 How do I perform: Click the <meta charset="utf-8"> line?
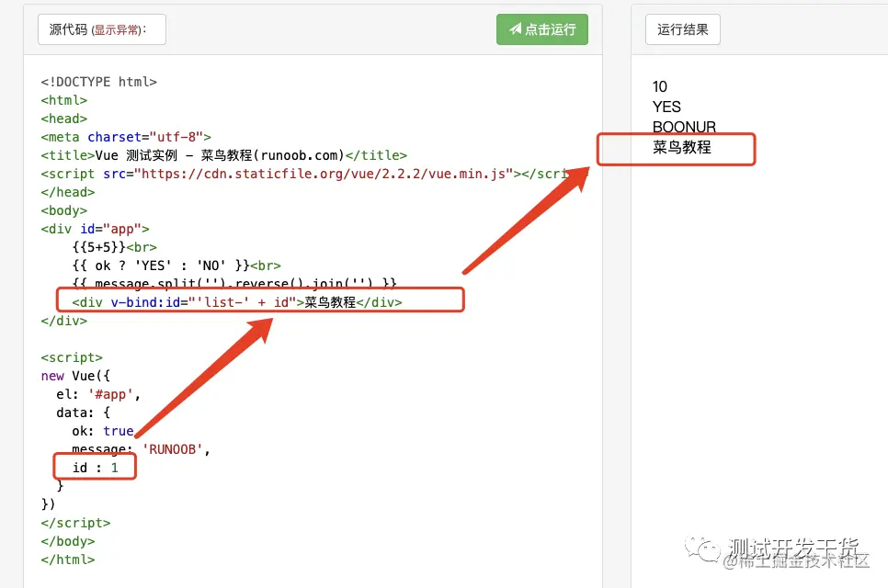click(126, 137)
